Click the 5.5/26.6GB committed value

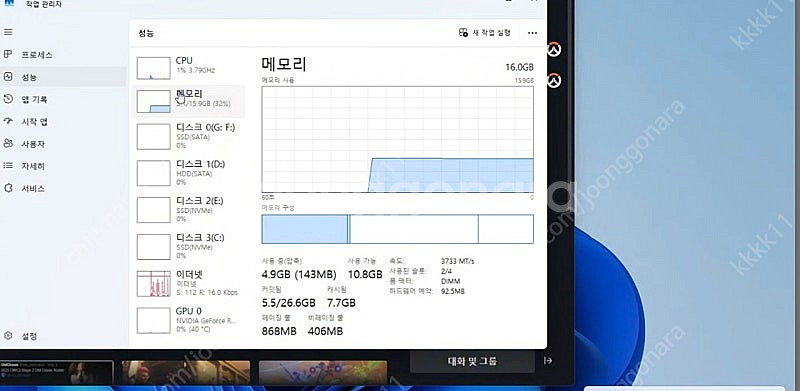tap(288, 303)
